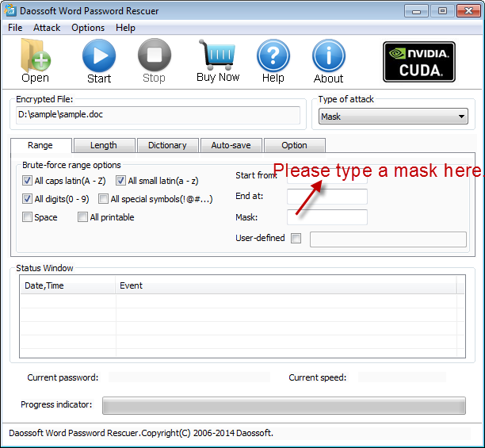This screenshot has width=485, height=448.
Task: Enable All special symbols checkbox
Action: (103, 199)
